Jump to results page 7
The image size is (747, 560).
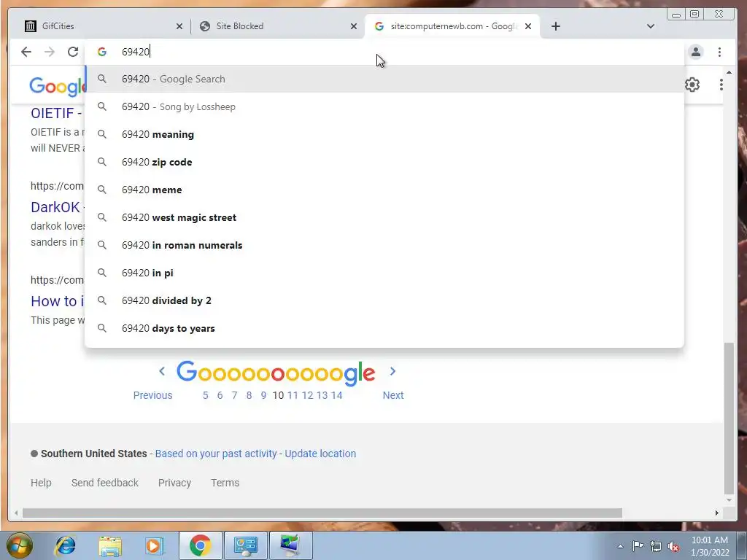pyautogui.click(x=234, y=395)
